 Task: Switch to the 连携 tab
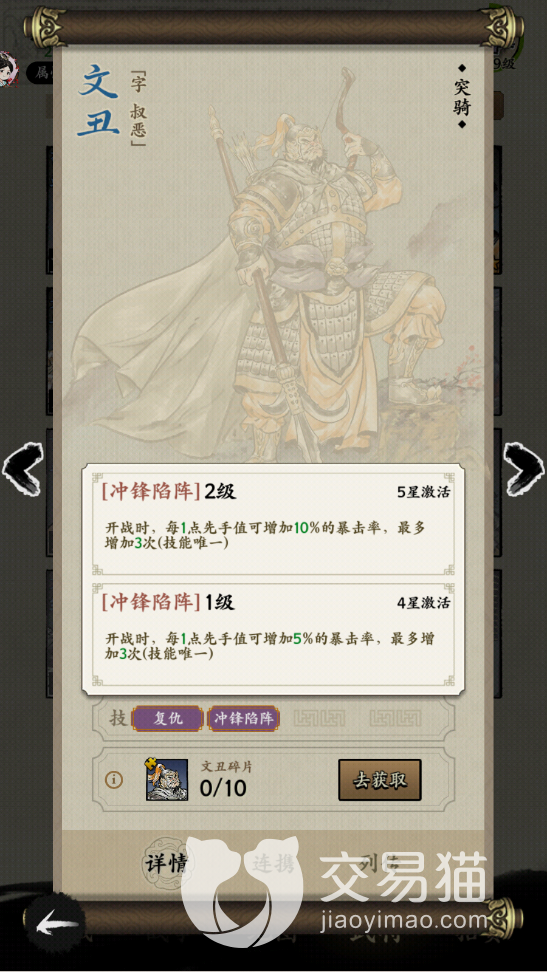(274, 862)
